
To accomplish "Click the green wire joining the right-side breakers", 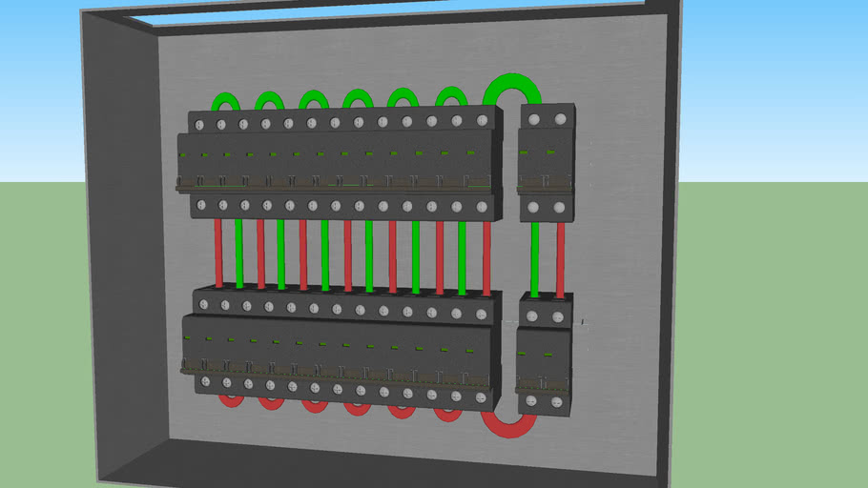I will click(x=534, y=257).
